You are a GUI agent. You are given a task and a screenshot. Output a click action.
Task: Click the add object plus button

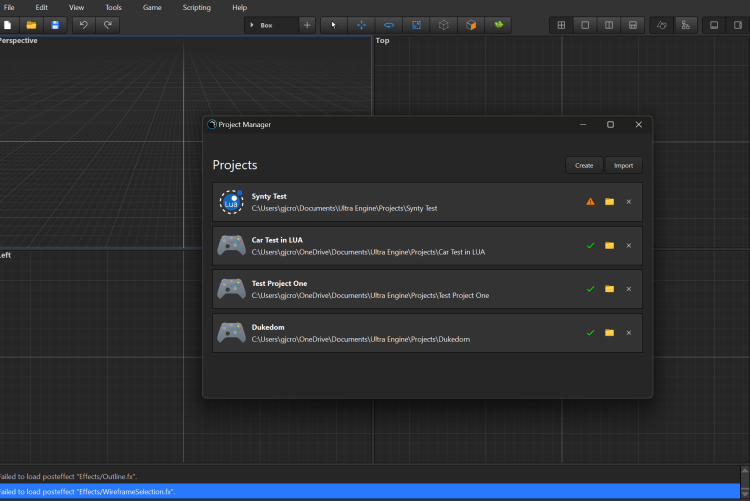[x=307, y=24]
